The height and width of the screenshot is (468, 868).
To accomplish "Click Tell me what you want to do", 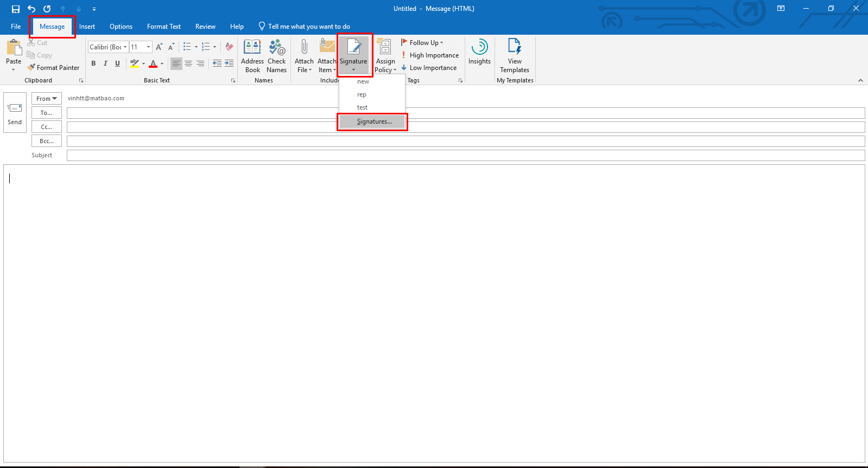I will click(305, 27).
